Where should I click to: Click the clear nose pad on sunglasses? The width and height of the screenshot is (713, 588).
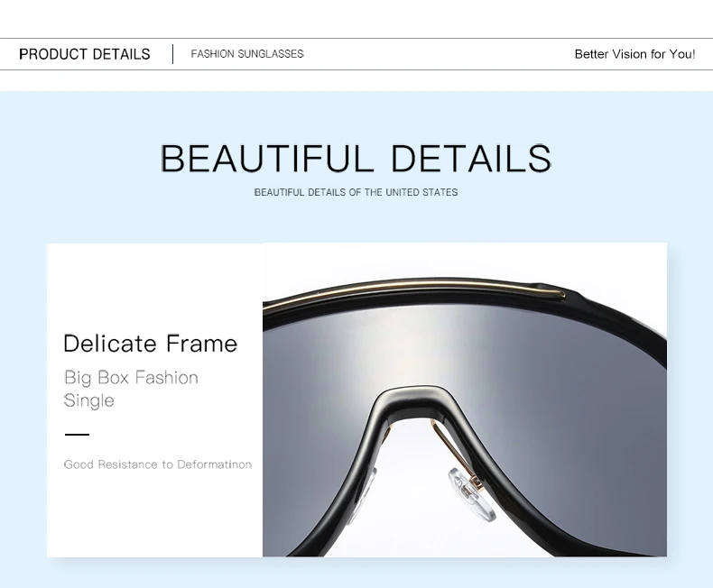pos(473,494)
